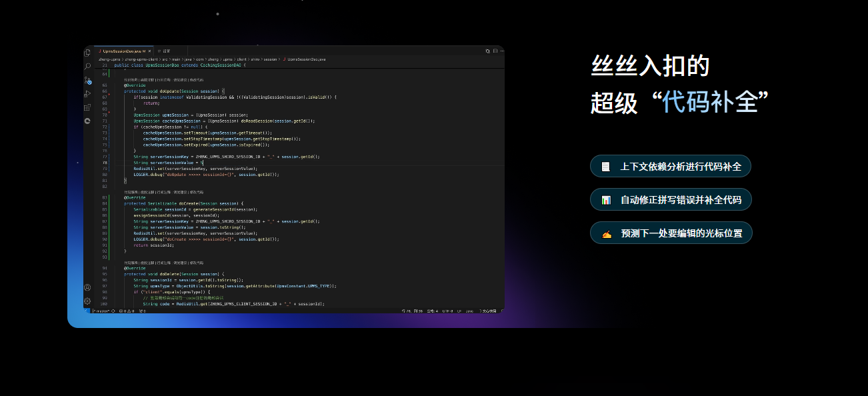This screenshot has height=396, width=868.
Task: Open the editor more actions ellipsis
Action: 502,51
